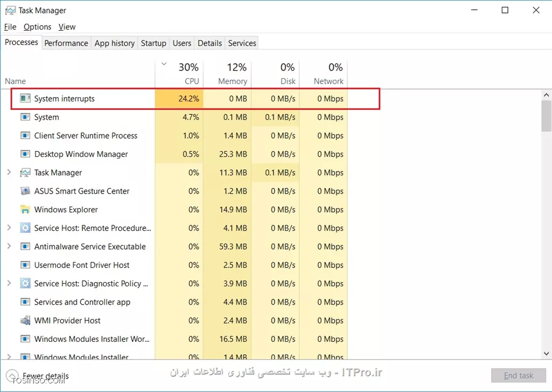
Task: Expand Service Host: Remote Procedure group
Action: click(9, 228)
